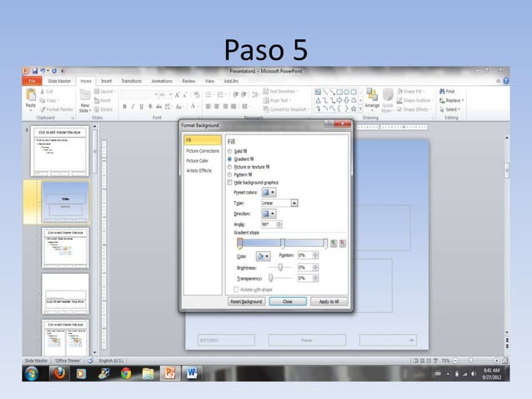Click the Save icon in quick access toolbar
Screen dimensions: 532x399
coord(35,71)
